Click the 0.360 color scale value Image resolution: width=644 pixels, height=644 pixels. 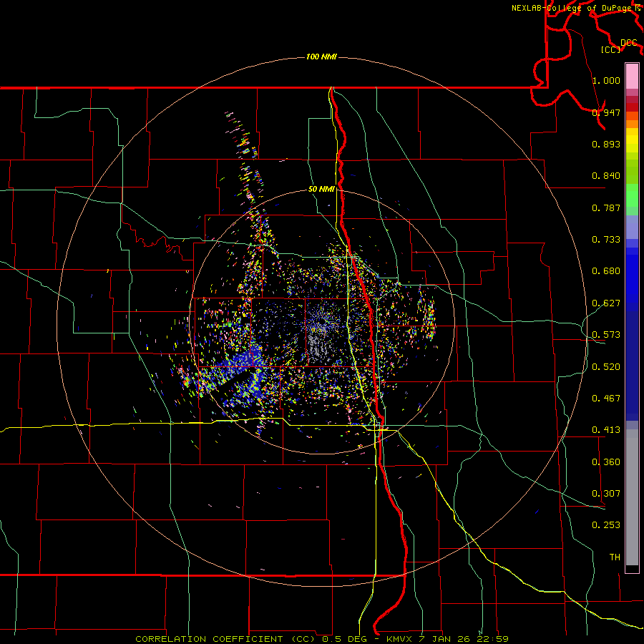coord(606,462)
